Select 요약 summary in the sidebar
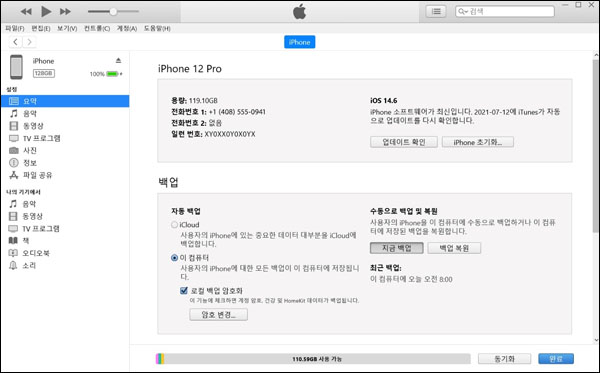This screenshot has width=600, height=373. (65, 101)
